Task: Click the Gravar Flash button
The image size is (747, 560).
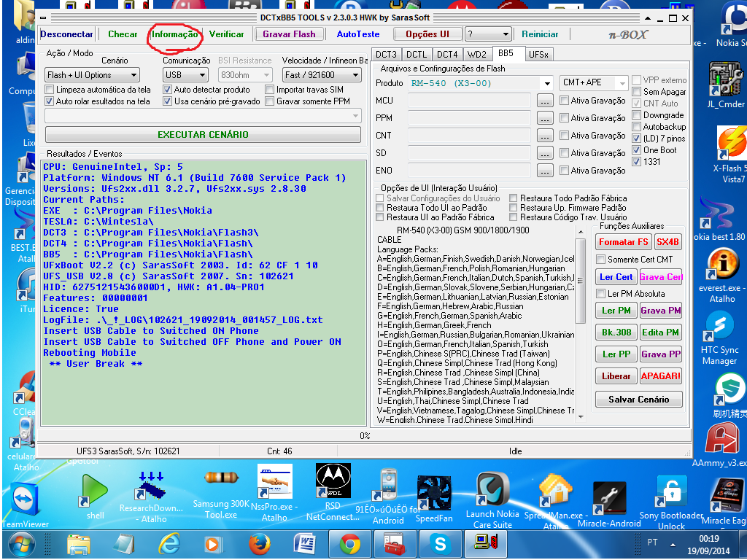Action: [289, 34]
